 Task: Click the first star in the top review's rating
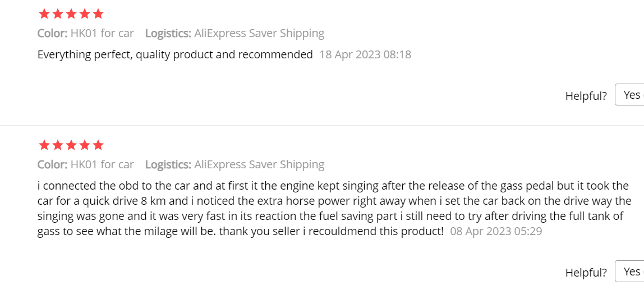(x=44, y=13)
